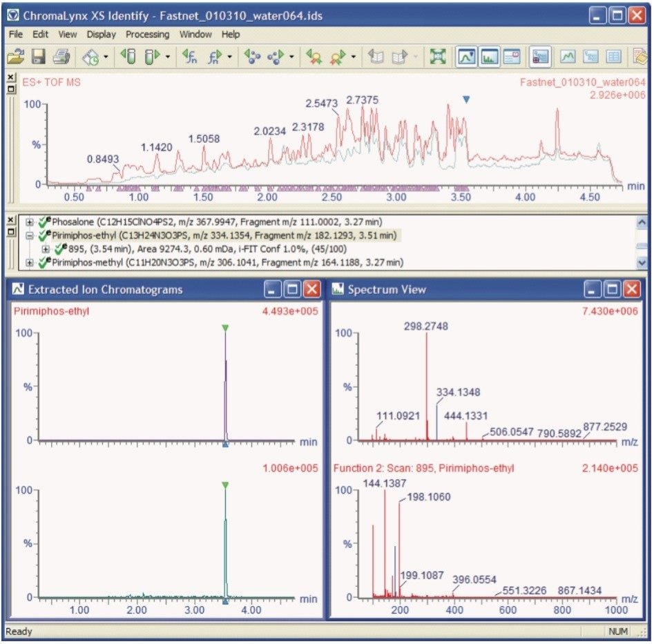654x644 pixels.
Task: Click the 2.7375 peak label in chromatogram
Action: (362, 100)
